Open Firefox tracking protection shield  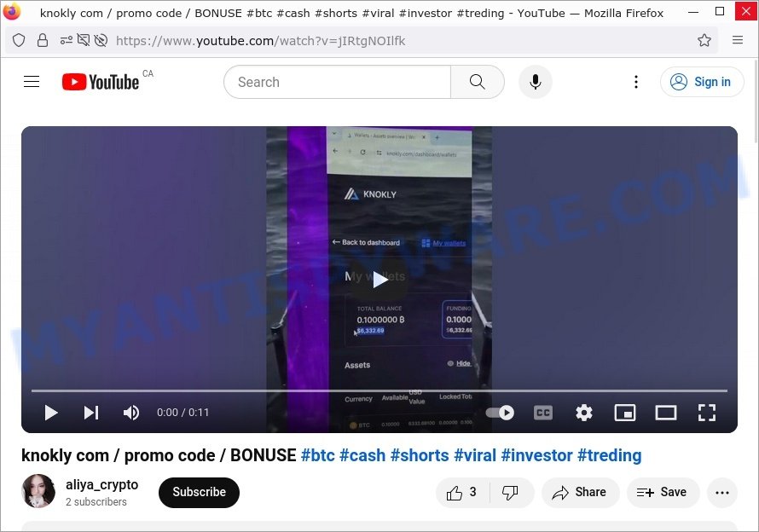19,40
